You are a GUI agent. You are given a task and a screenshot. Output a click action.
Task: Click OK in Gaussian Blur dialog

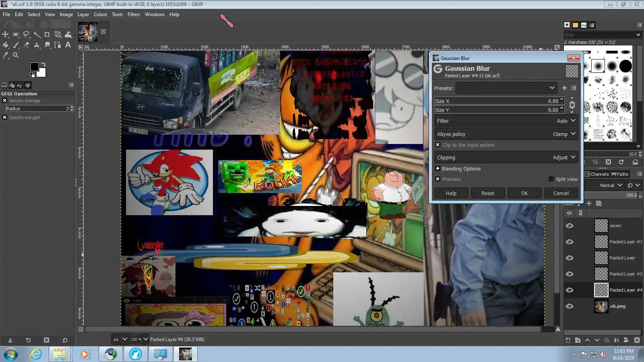tap(524, 193)
